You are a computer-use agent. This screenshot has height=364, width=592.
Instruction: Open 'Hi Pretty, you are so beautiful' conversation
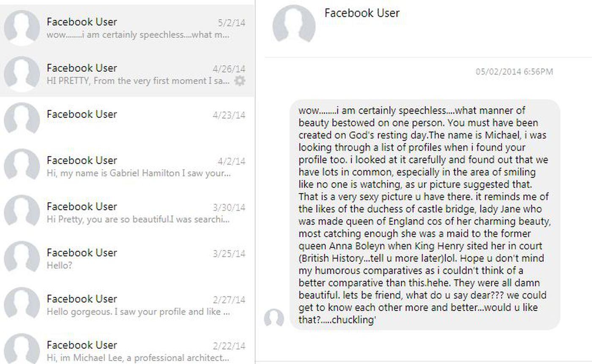point(138,219)
